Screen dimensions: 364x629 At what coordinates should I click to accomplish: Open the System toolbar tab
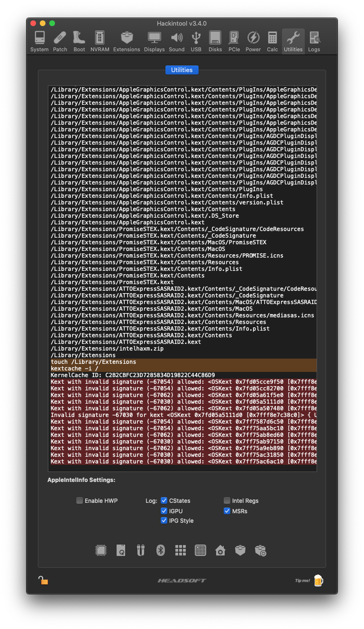coord(39,41)
